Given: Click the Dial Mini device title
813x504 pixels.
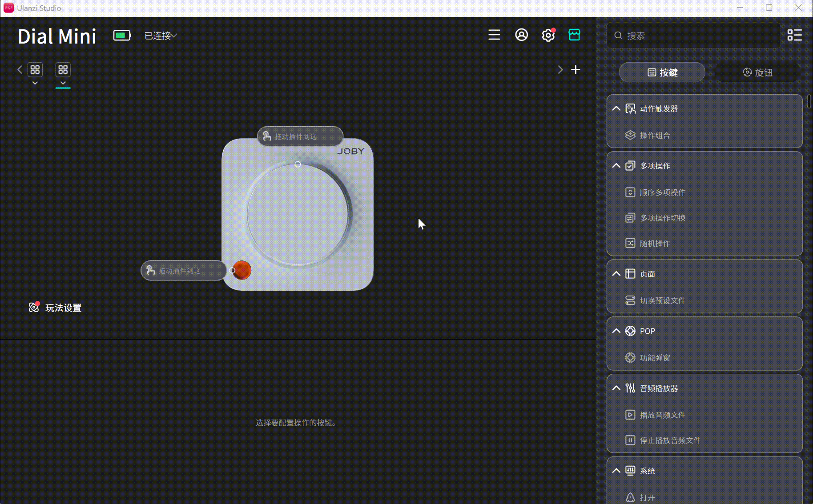Looking at the screenshot, I should tap(57, 36).
